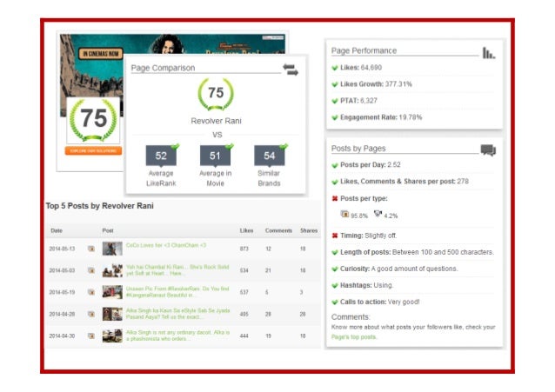
Task: Click the Top 5 Posts by Revolver Rani heading
Action: (x=99, y=206)
